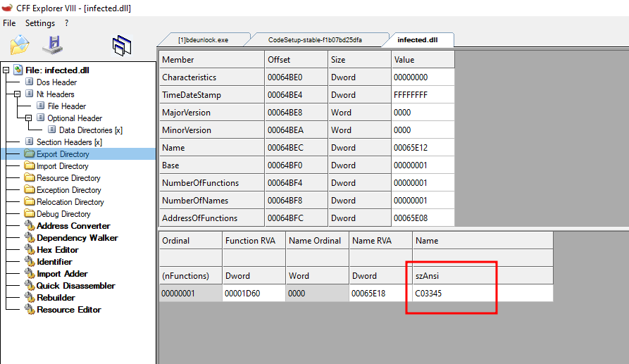This screenshot has width=629, height=364.
Task: Click the Identifier tool icon
Action: pos(30,262)
